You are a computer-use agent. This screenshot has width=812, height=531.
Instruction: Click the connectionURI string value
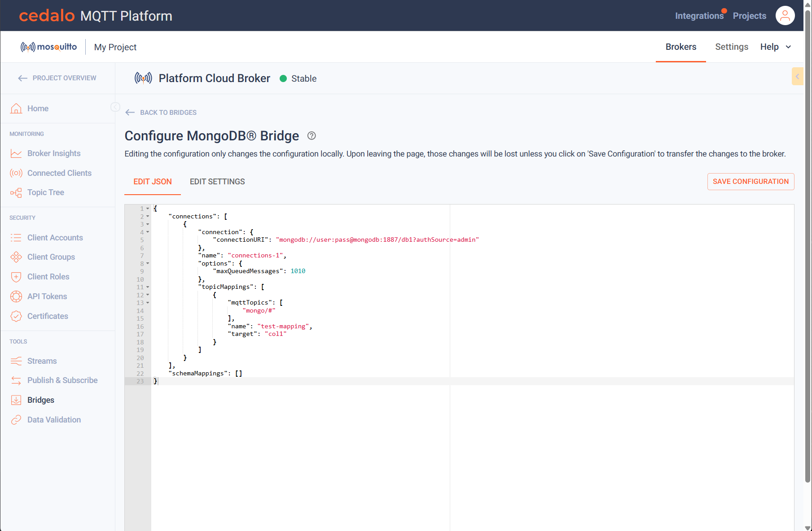(377, 240)
